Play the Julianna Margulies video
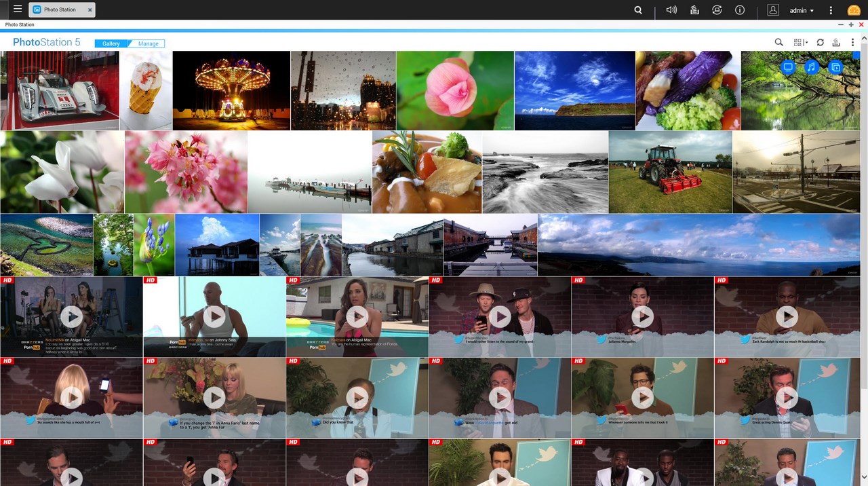 point(642,316)
